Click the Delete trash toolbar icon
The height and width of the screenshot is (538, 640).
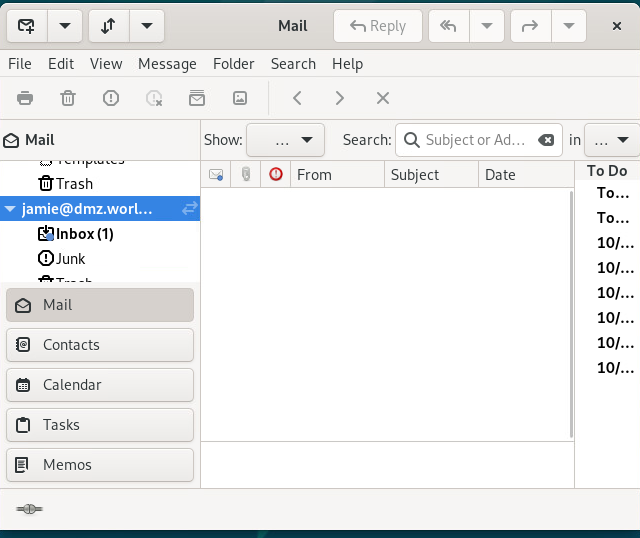pyautogui.click(x=68, y=98)
